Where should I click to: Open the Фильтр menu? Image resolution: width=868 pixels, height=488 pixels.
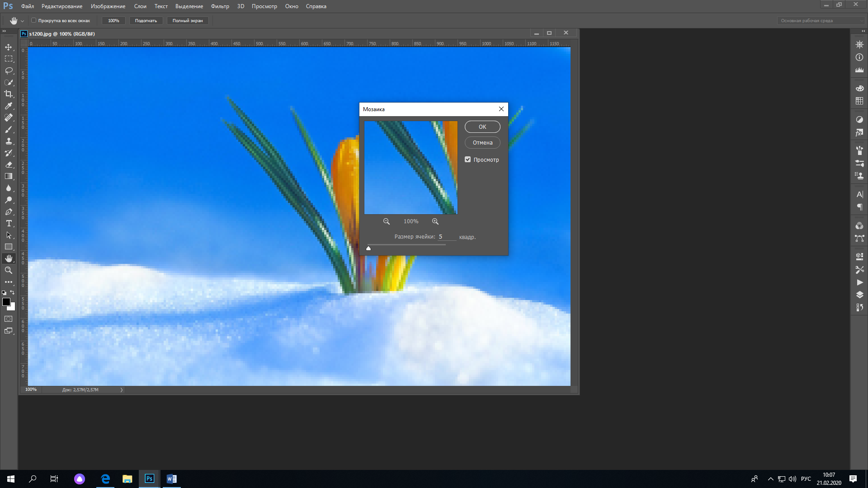pyautogui.click(x=220, y=6)
